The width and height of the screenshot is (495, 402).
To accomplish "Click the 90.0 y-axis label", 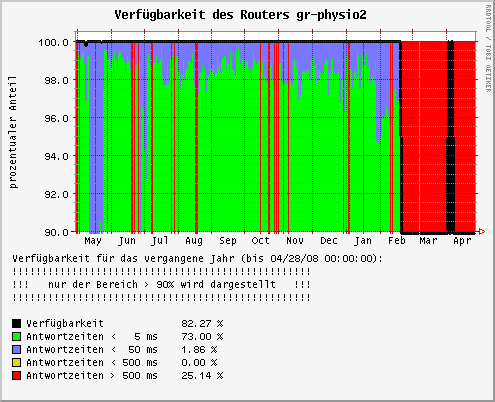I will pyautogui.click(x=57, y=232).
